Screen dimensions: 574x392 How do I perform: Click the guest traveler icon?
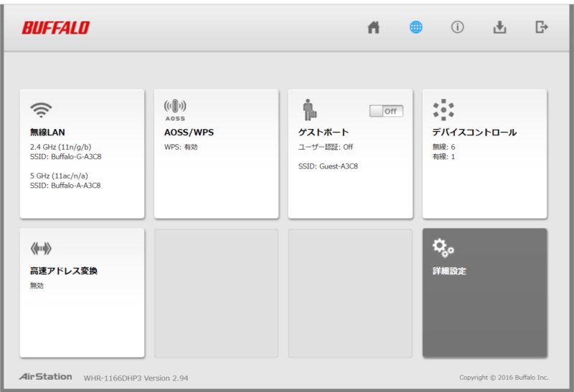(309, 110)
